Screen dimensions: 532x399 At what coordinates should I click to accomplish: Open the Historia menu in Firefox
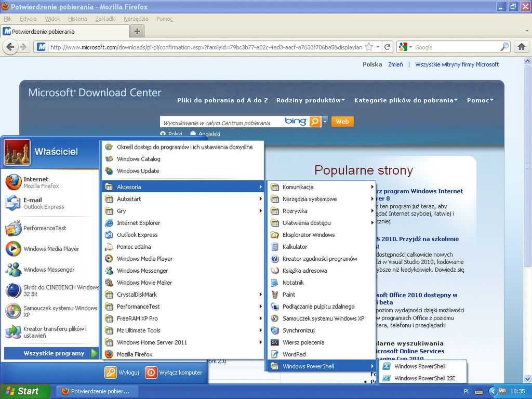tap(77, 19)
